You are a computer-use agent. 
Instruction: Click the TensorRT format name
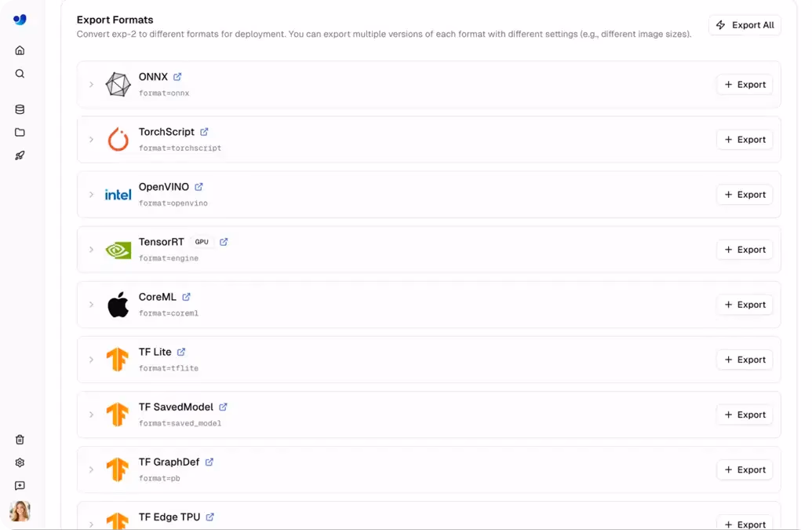coord(161,242)
